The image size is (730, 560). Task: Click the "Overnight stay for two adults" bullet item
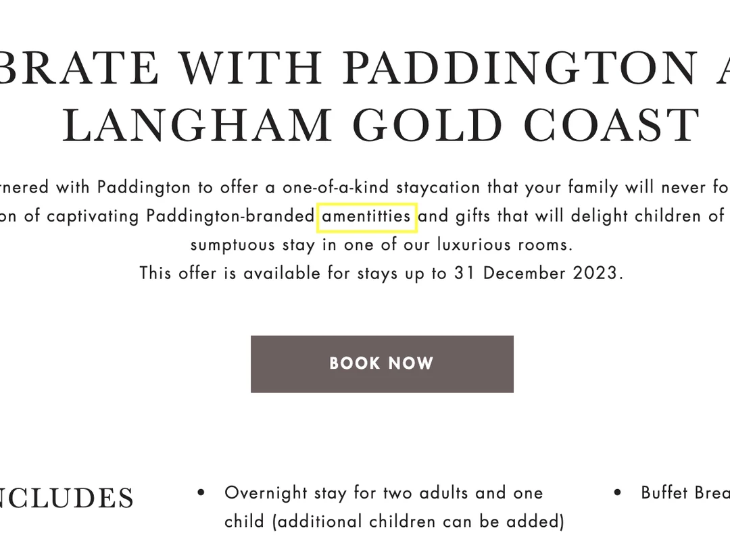pyautogui.click(x=383, y=492)
